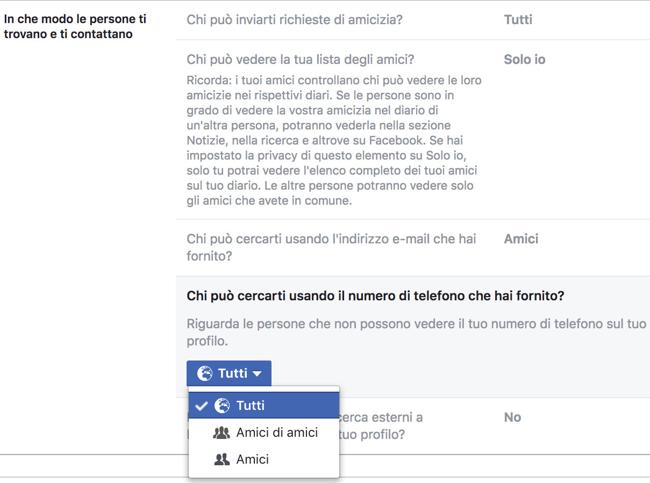Click the checkmark beside the selected Tutti option

tap(201, 405)
